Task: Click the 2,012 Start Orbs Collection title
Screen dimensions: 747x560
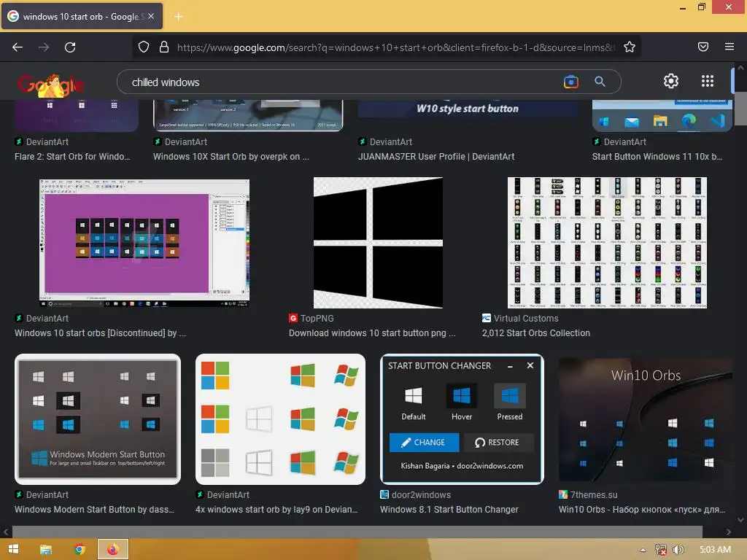Action: (x=536, y=333)
